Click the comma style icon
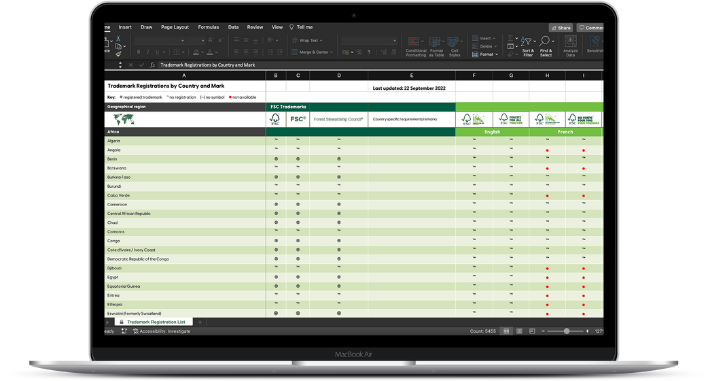Viewport: 709px width, 381px height. coord(369,52)
